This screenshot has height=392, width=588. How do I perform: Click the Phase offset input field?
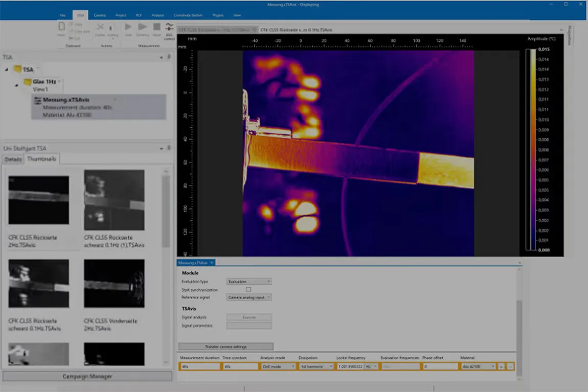point(441,366)
